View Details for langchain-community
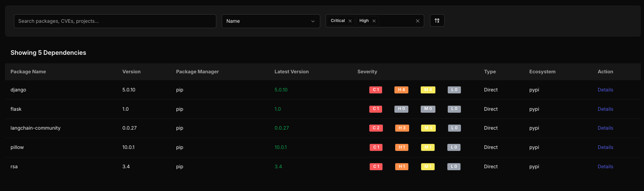The height and width of the screenshot is (191, 644). click(x=605, y=128)
